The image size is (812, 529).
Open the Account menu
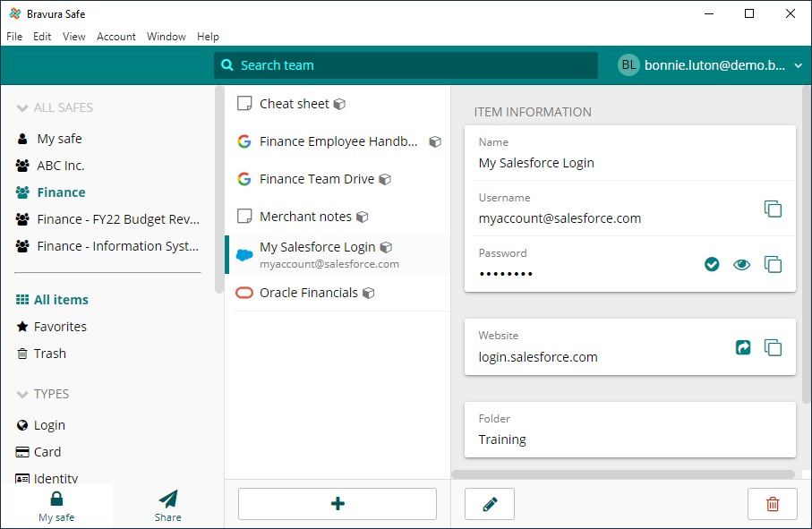click(115, 37)
